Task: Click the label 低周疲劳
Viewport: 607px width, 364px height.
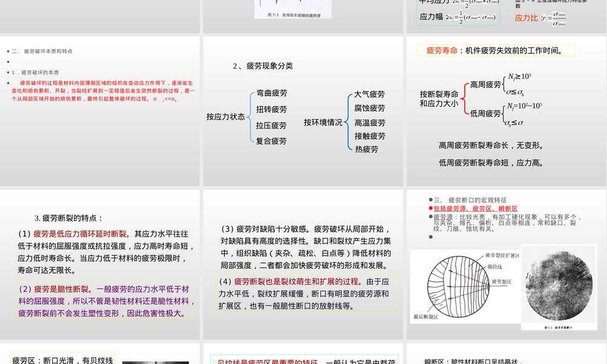Action: [486, 113]
